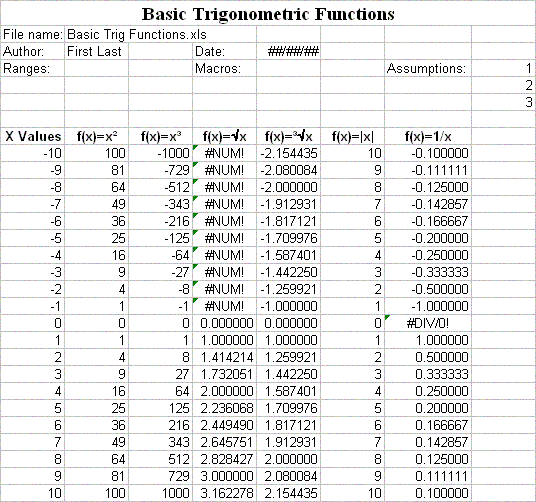Click the cell containing -512

[x=161, y=187]
